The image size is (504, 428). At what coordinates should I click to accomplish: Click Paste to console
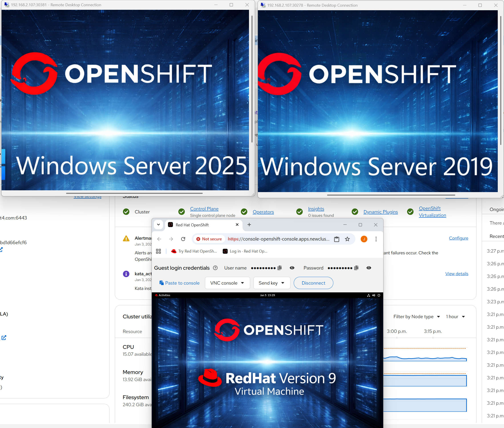pos(179,283)
